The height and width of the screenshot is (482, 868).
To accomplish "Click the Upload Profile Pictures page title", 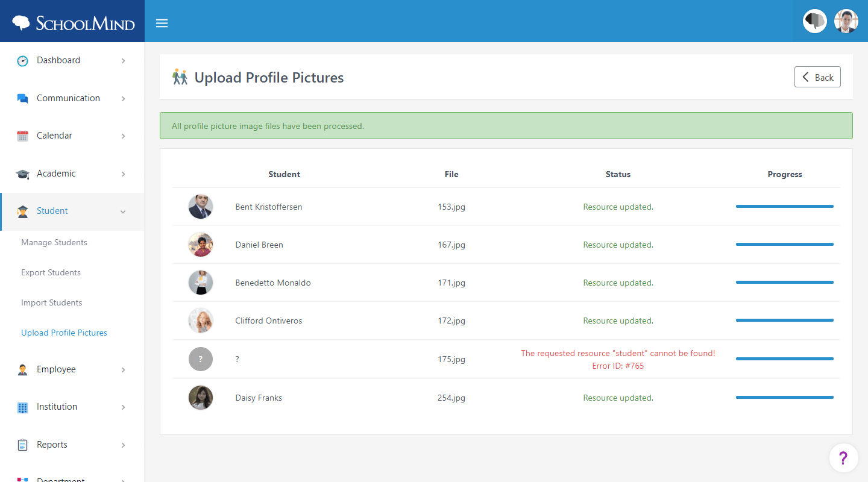I will coord(269,77).
